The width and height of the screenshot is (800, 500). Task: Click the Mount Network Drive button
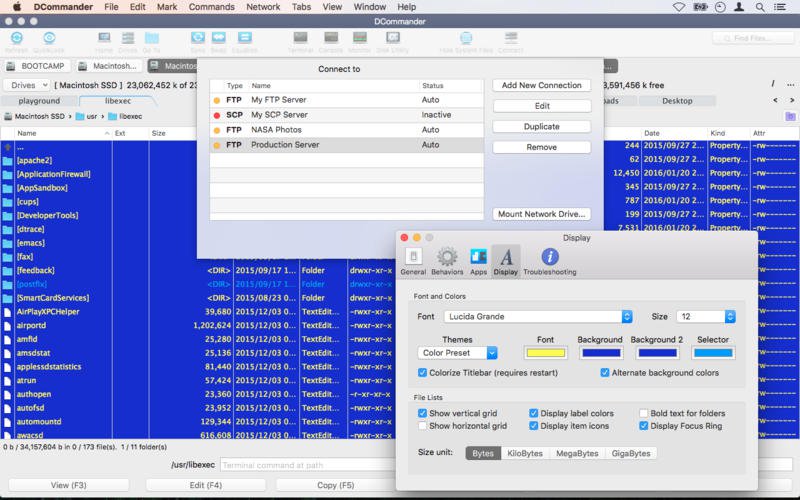point(541,214)
